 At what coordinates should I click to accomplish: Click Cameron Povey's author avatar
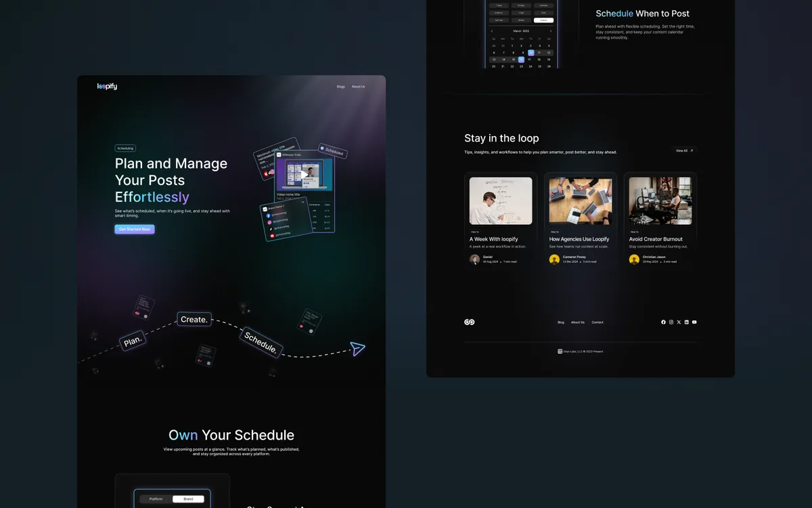click(554, 259)
